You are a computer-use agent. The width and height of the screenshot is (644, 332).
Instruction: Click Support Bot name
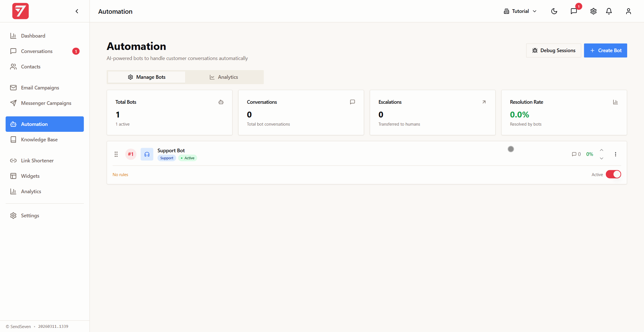[171, 151]
